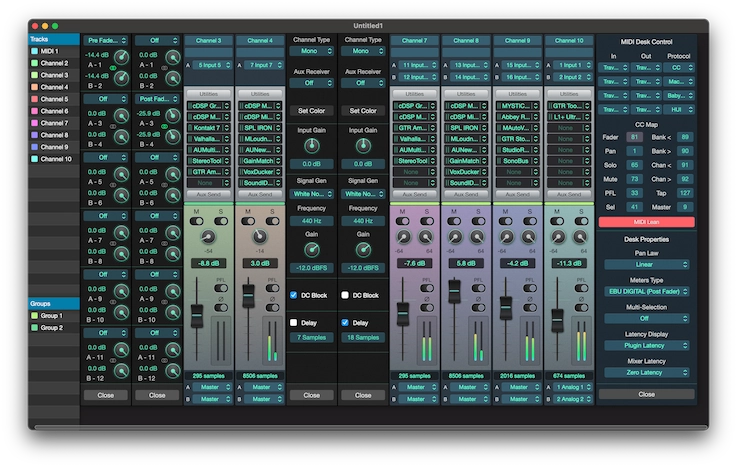Image resolution: width=737 pixels, height=467 pixels.
Task: Open the Meters Type dropdown
Action: (x=646, y=292)
